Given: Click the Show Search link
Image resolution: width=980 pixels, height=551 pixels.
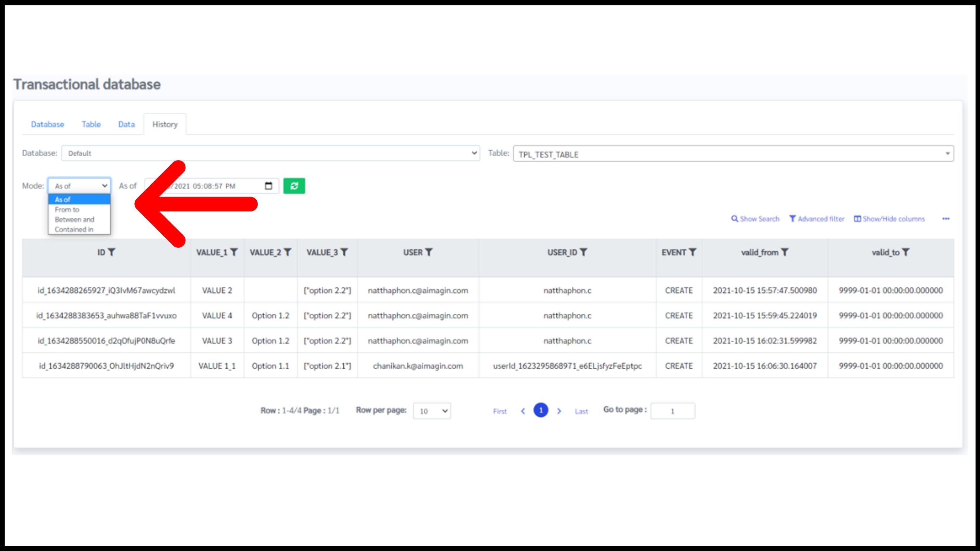Looking at the screenshot, I should click(755, 219).
